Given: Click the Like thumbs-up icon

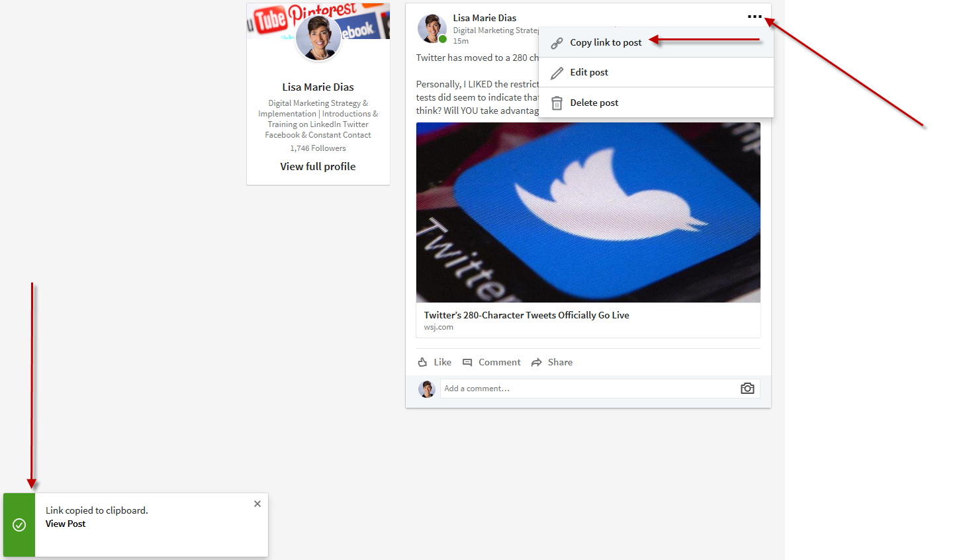Looking at the screenshot, I should click(424, 361).
